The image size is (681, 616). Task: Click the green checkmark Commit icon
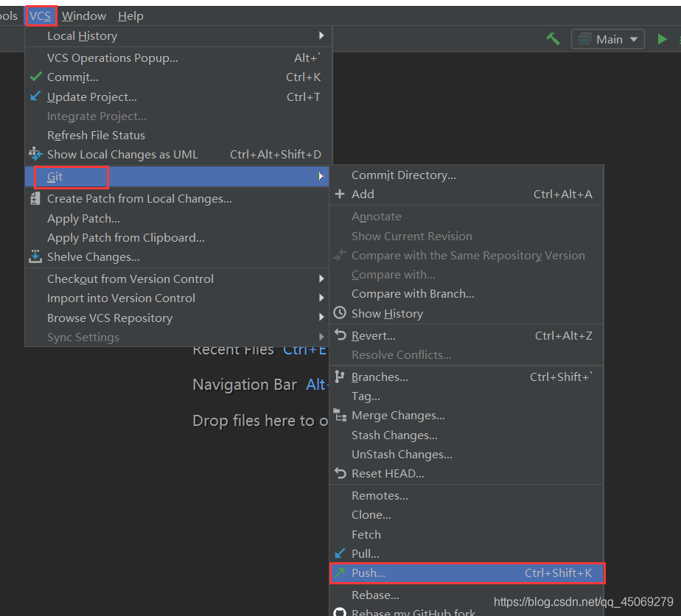tap(36, 77)
